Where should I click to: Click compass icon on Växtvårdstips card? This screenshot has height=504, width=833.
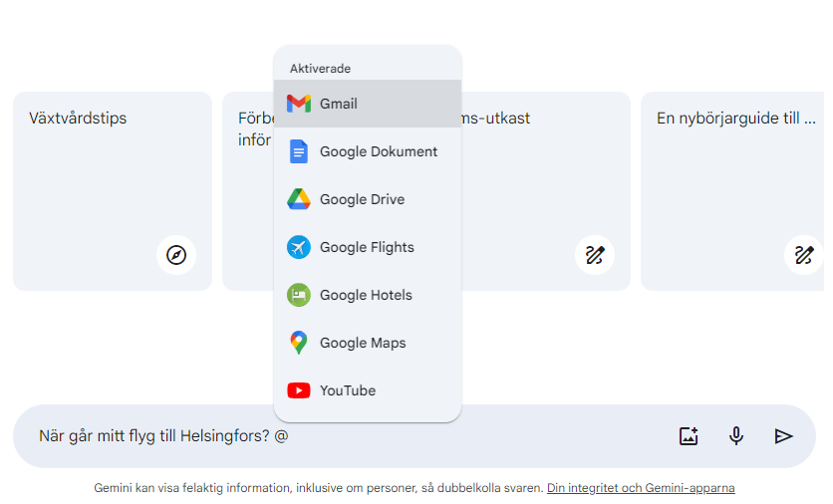tap(176, 255)
